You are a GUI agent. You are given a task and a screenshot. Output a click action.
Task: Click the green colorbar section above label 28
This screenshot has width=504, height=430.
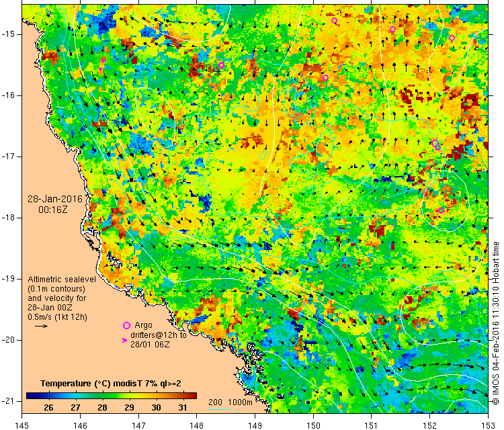[103, 396]
